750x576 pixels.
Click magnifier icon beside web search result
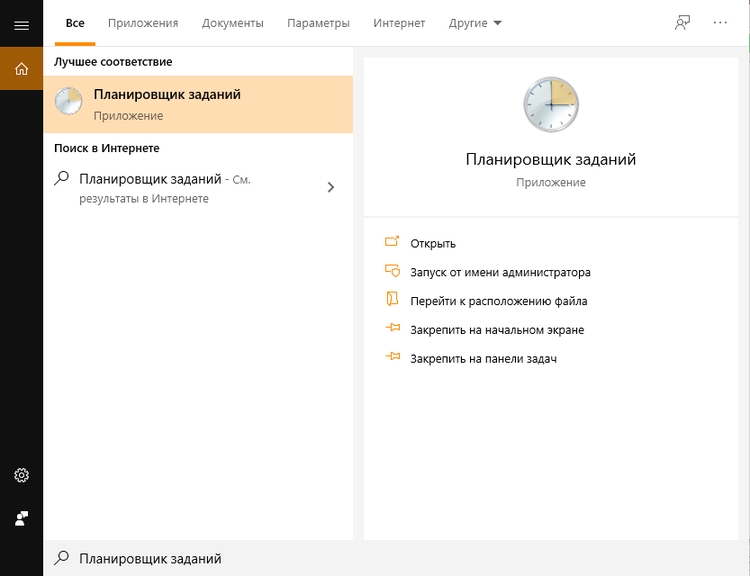[62, 178]
